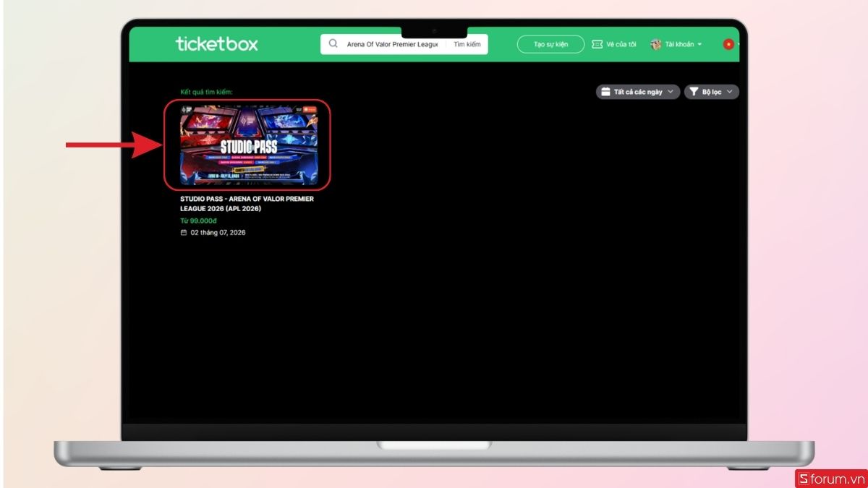The image size is (868, 488).
Task: Expand the Tài khoản account menu
Action: (677, 44)
